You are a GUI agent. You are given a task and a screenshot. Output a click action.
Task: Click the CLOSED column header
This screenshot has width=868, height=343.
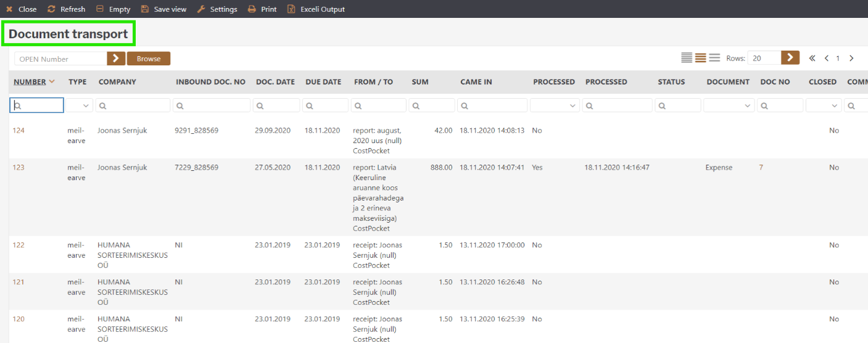(x=822, y=81)
